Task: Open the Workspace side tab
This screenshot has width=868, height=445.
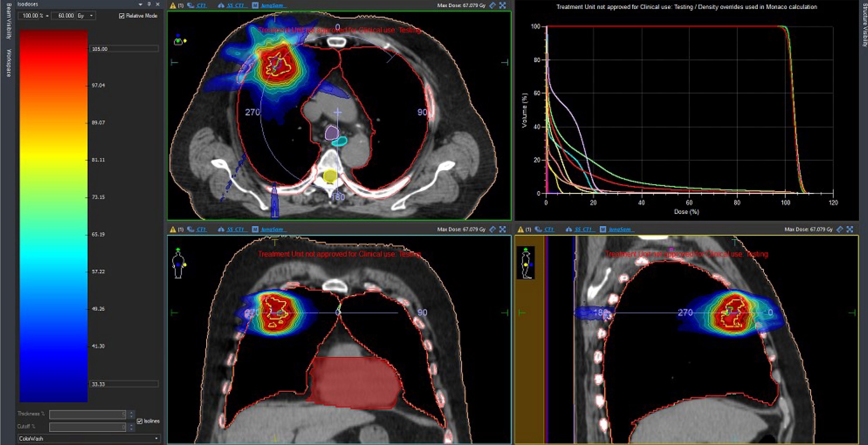Action: (9, 63)
